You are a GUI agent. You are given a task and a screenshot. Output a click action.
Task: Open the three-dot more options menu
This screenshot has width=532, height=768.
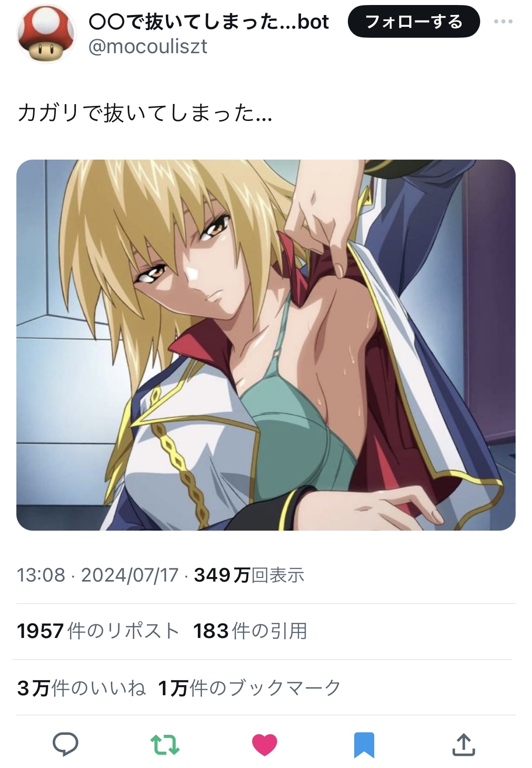(x=503, y=21)
